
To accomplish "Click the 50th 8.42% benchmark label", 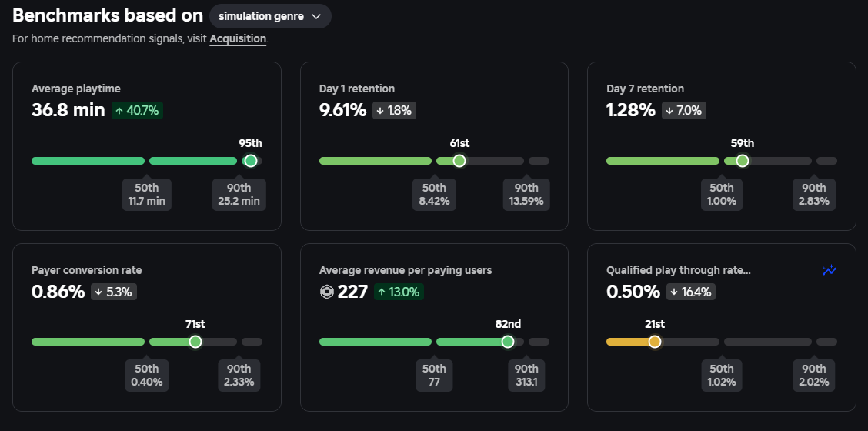I will tap(434, 195).
